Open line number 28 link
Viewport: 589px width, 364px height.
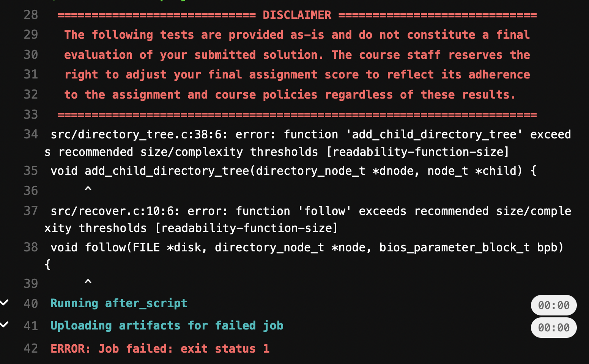pos(31,15)
